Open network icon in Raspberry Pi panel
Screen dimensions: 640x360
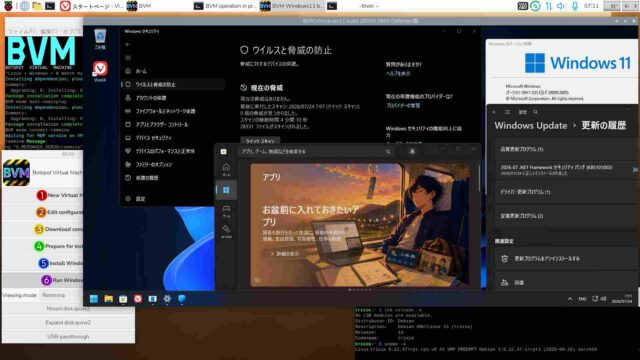point(548,6)
